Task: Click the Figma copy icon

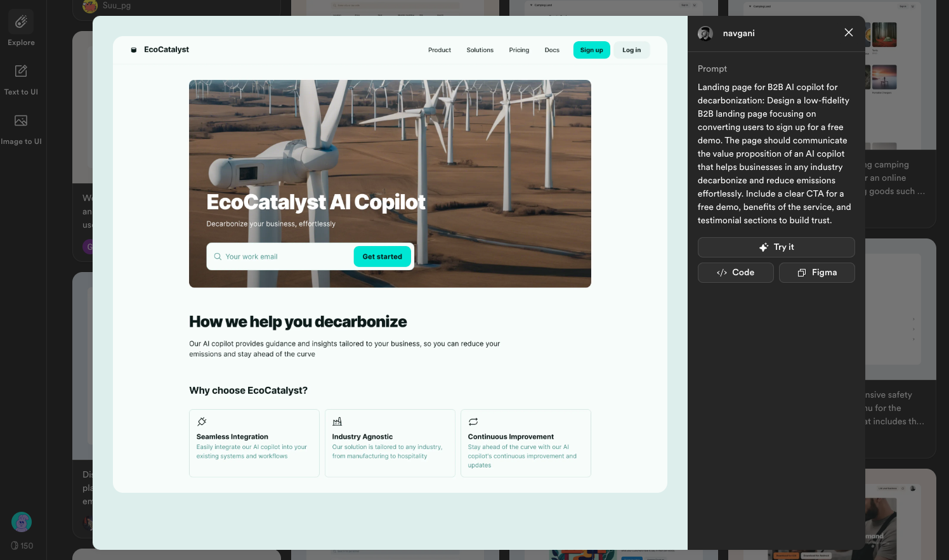Action: [x=802, y=273]
